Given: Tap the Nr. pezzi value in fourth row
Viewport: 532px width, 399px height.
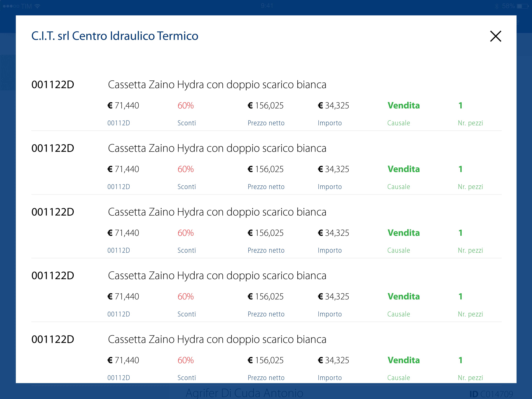Looking at the screenshot, I should (460, 297).
